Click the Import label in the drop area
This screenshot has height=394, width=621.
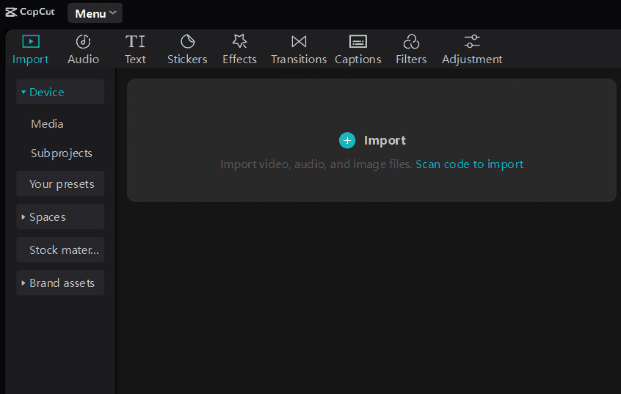pos(385,141)
